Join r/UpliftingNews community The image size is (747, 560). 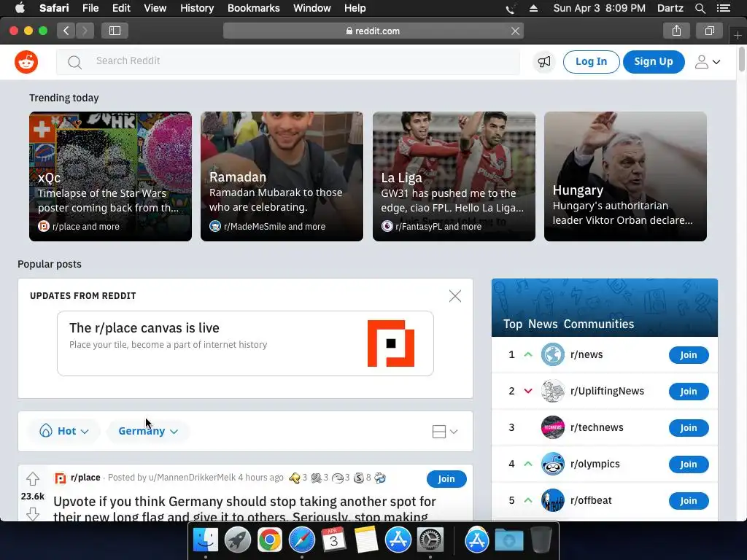(689, 392)
